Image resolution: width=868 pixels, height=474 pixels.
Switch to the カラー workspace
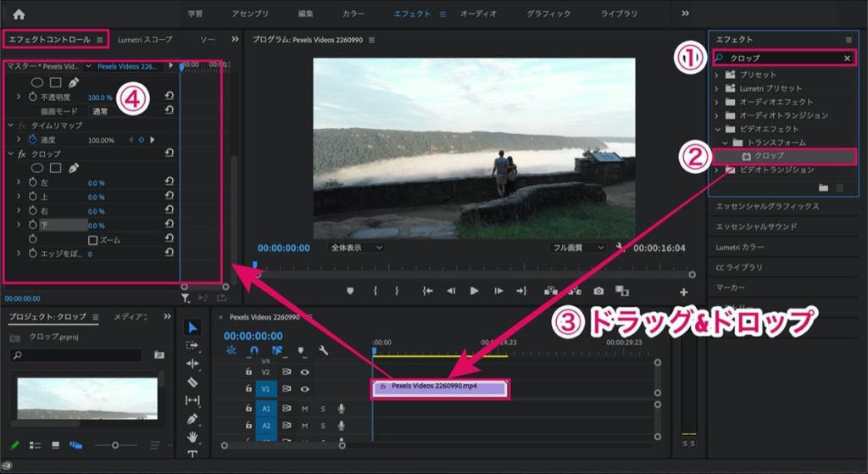[x=353, y=14]
